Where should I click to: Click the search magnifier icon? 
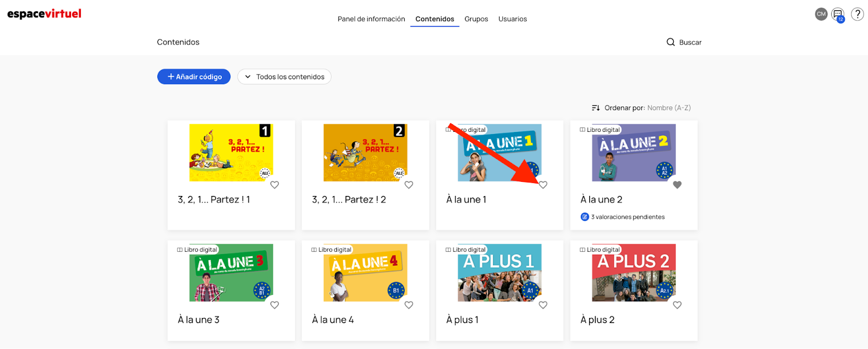(x=671, y=42)
